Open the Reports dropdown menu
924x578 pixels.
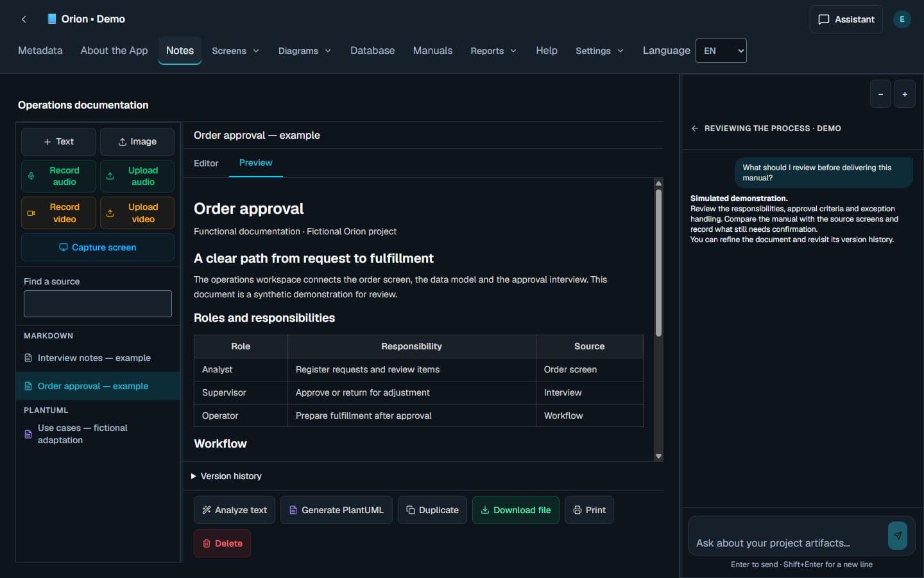pyautogui.click(x=493, y=51)
